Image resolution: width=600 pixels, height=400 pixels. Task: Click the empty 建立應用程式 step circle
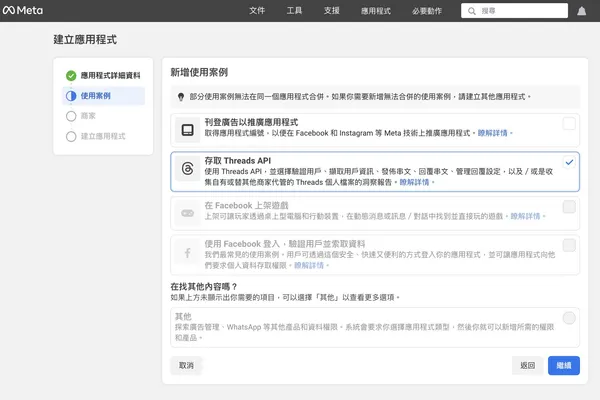71,136
